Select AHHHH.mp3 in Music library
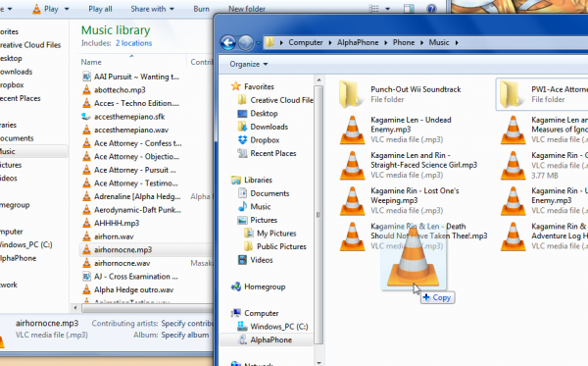The width and height of the screenshot is (588, 366). click(111, 224)
